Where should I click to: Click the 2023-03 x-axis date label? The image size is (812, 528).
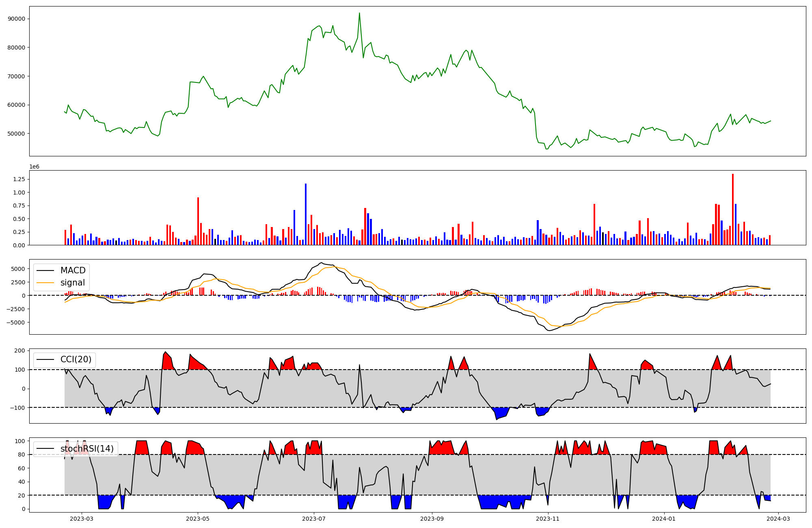82,519
